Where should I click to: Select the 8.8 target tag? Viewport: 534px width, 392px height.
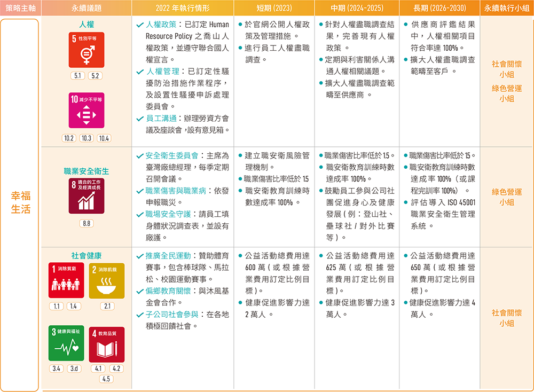click(86, 224)
